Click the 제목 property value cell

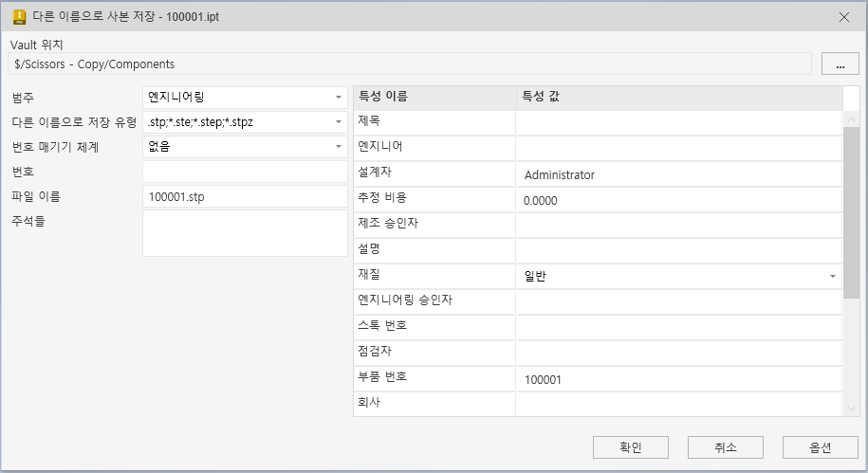pyautogui.click(x=678, y=123)
